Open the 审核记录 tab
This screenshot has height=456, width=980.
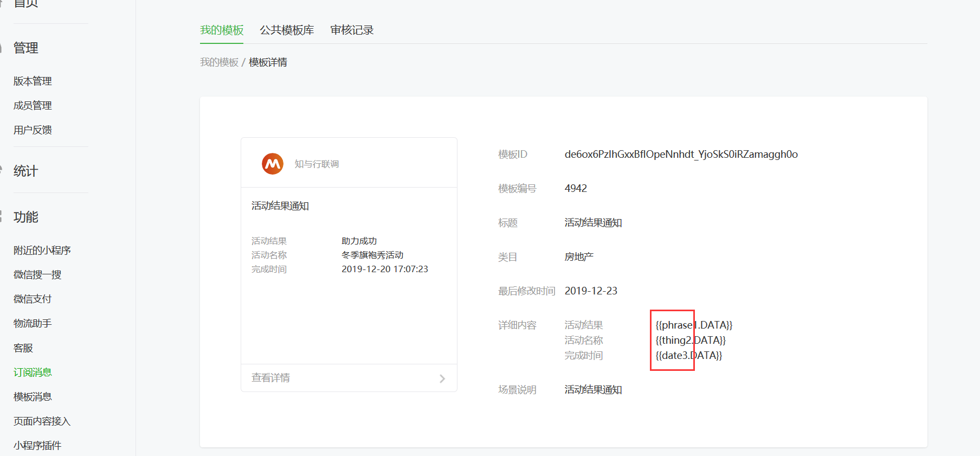[352, 30]
